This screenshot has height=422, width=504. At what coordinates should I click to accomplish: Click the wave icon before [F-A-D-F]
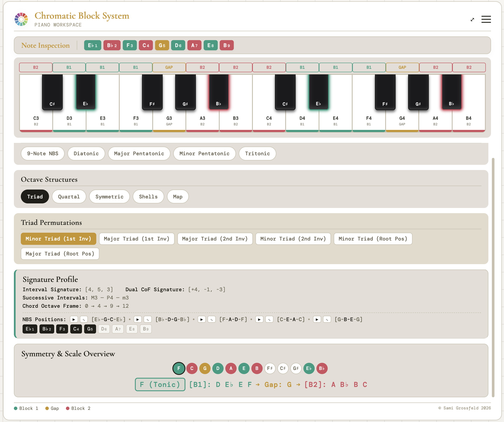(x=211, y=319)
